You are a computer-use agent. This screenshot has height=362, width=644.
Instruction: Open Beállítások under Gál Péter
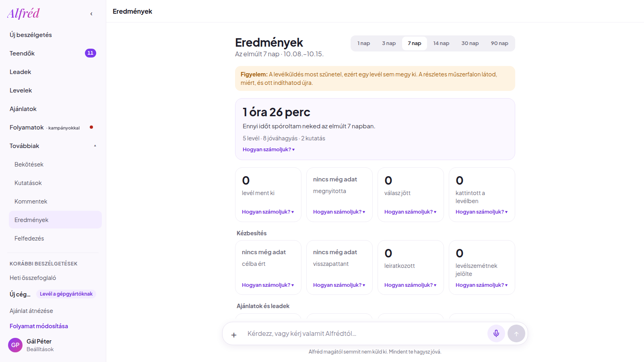pos(40,350)
